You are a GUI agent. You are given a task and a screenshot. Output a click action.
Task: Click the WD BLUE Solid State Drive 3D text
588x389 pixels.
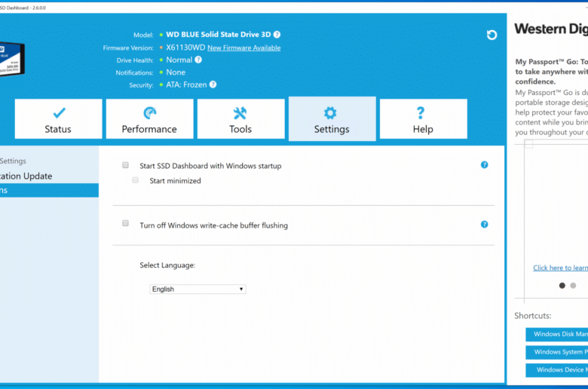coord(219,35)
